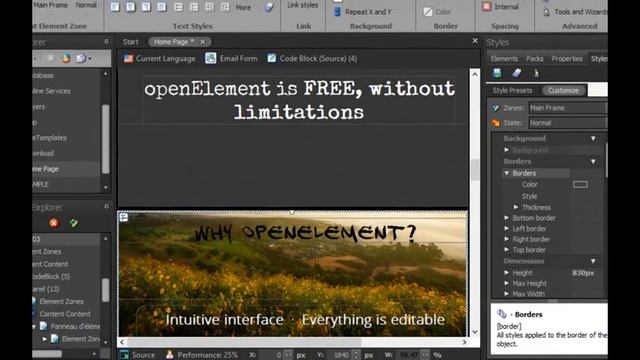Click the Border Color icon in ribbon
The width and height of the screenshot is (640, 360).
(428, 12)
